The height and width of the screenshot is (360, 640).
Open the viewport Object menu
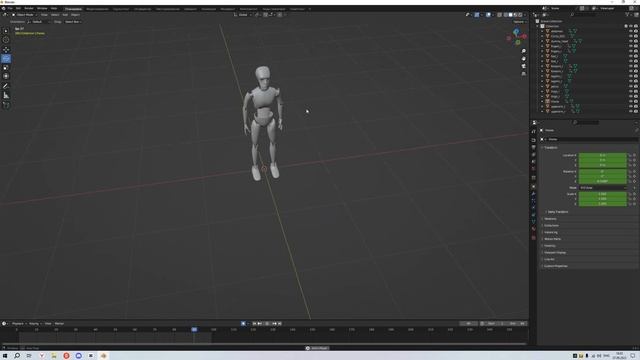pyautogui.click(x=76, y=15)
